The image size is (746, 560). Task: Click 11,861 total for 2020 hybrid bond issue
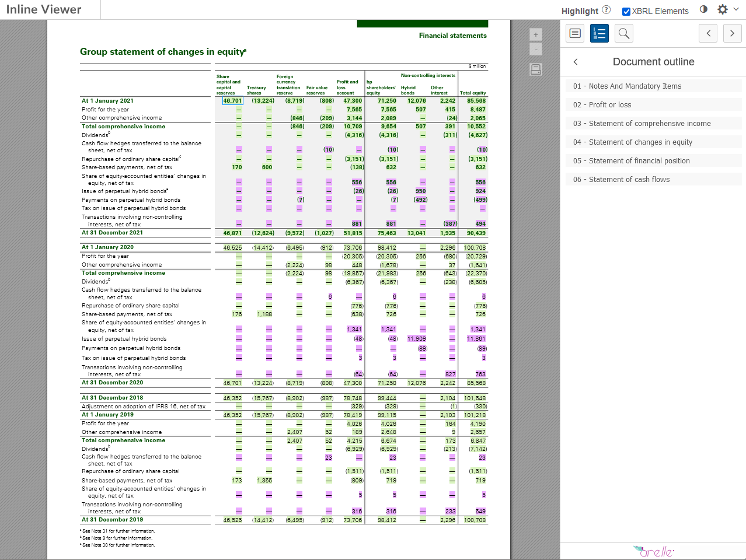(476, 339)
